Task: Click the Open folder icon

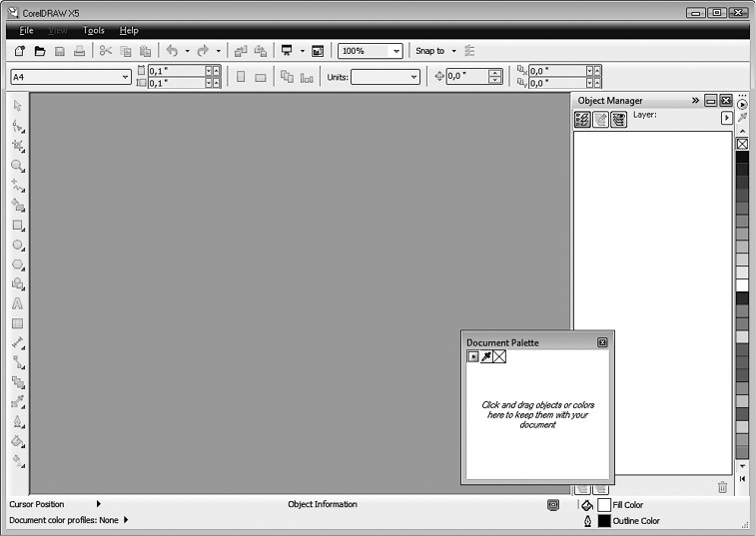Action: pos(40,51)
